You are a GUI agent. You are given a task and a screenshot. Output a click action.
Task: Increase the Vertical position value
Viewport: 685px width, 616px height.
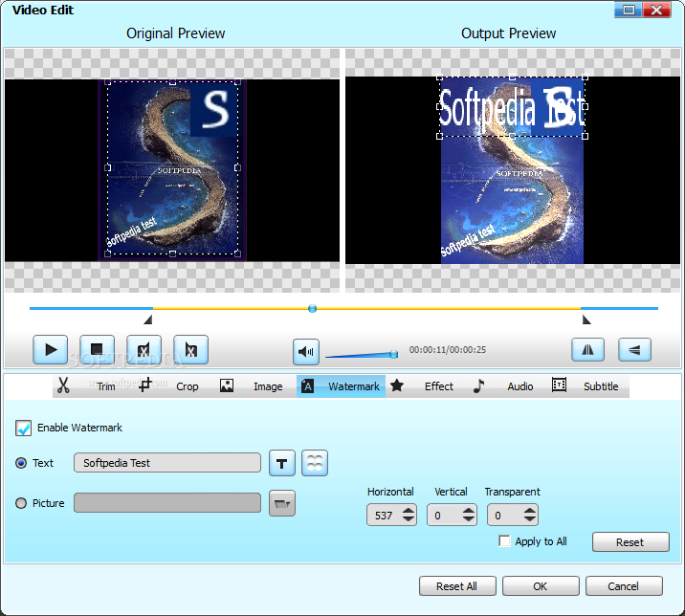(469, 511)
